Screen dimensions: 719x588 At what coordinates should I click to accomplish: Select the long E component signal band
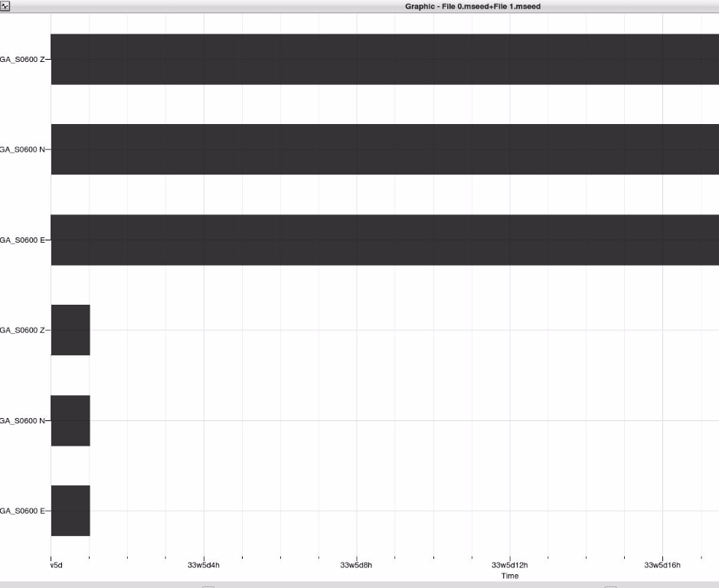point(384,240)
